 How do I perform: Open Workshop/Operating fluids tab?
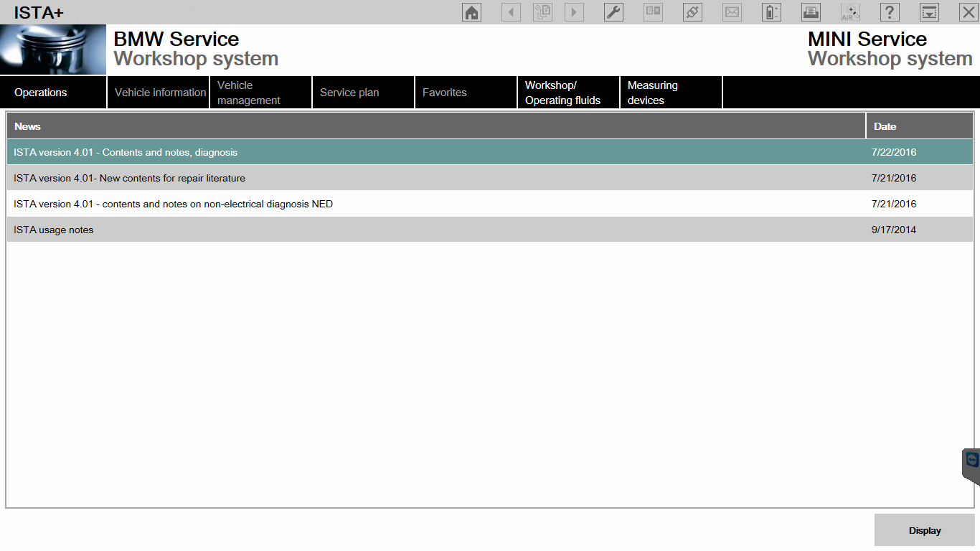tap(569, 93)
